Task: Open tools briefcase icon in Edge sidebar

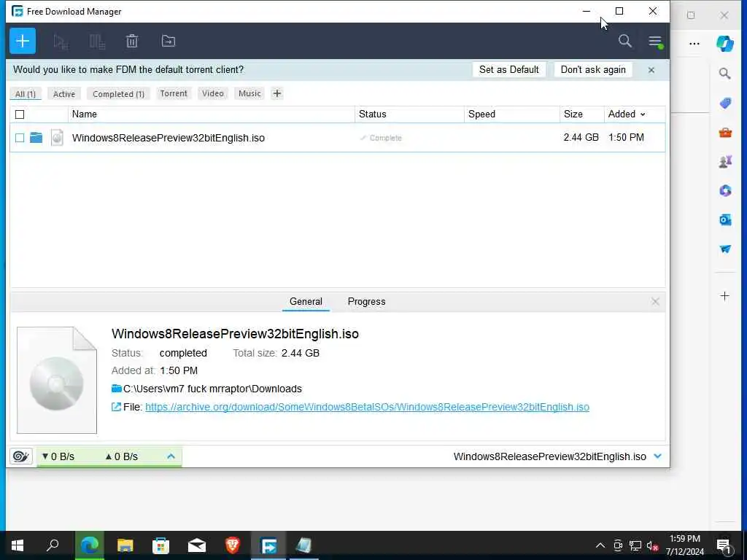Action: [x=725, y=133]
